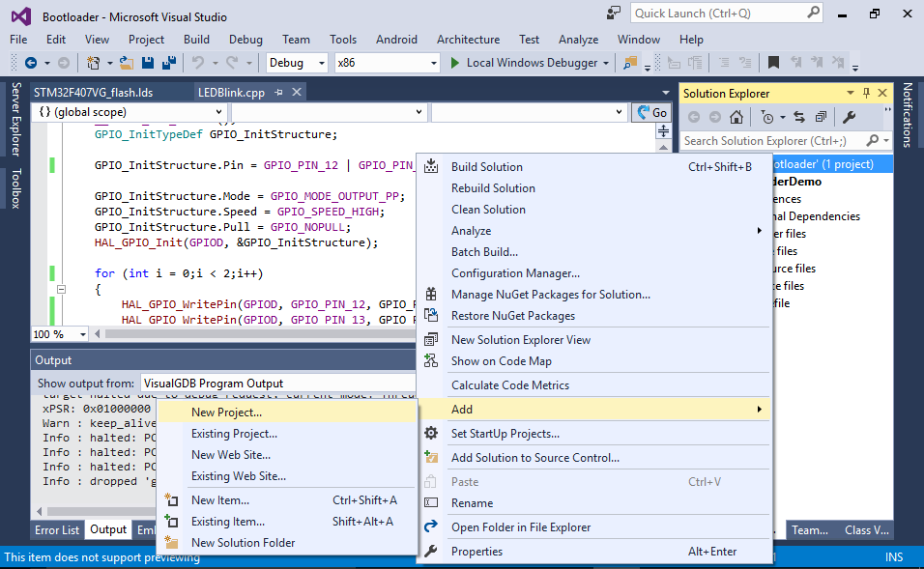
Task: Click the GPIO_NOPULL constant in the code
Action: point(307,227)
